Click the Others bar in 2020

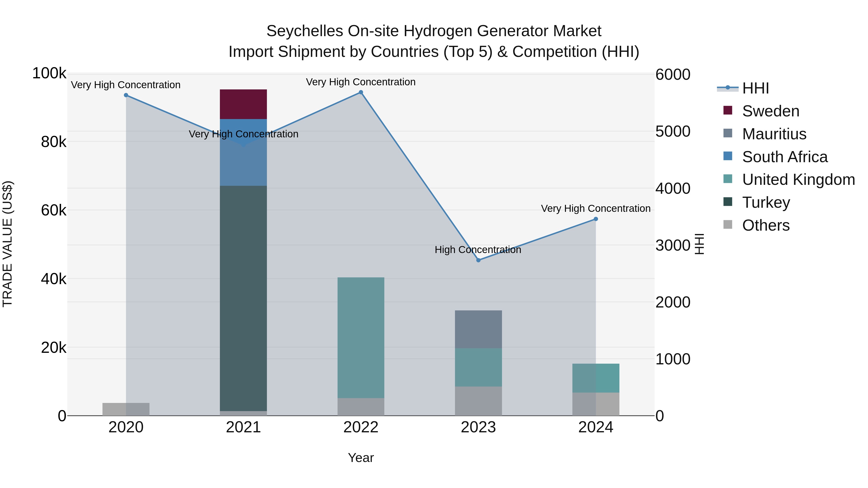126,409
